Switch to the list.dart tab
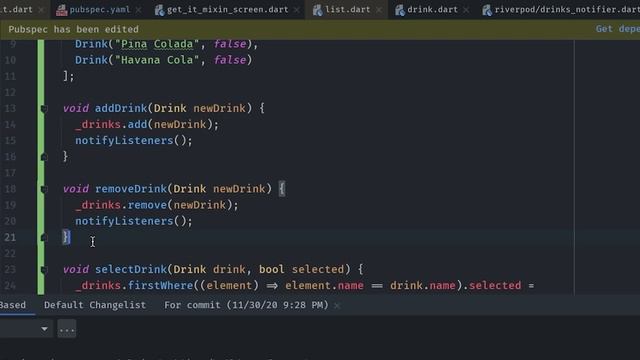 click(x=347, y=9)
